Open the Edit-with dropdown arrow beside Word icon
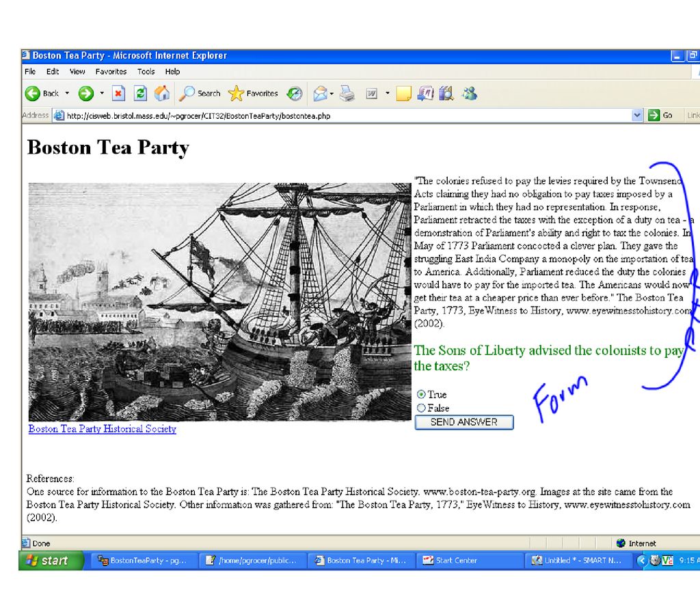700x597 pixels. pyautogui.click(x=387, y=94)
